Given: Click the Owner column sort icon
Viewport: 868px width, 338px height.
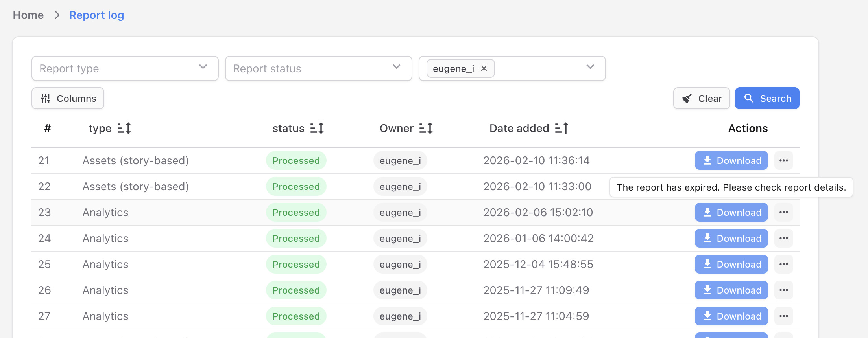Looking at the screenshot, I should click(x=426, y=128).
